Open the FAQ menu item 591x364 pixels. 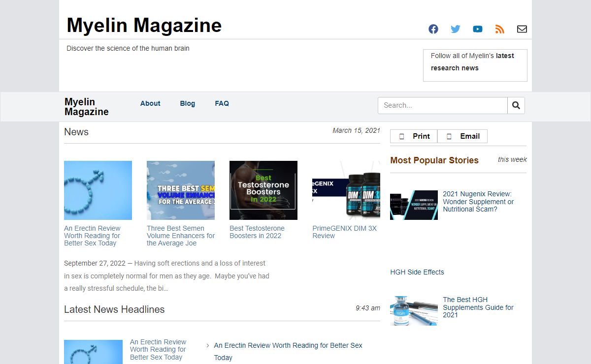coord(222,103)
